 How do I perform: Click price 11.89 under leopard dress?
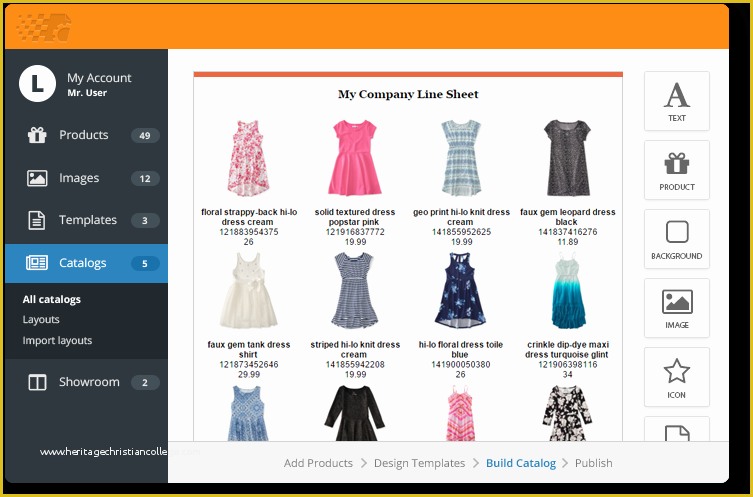[x=568, y=242]
